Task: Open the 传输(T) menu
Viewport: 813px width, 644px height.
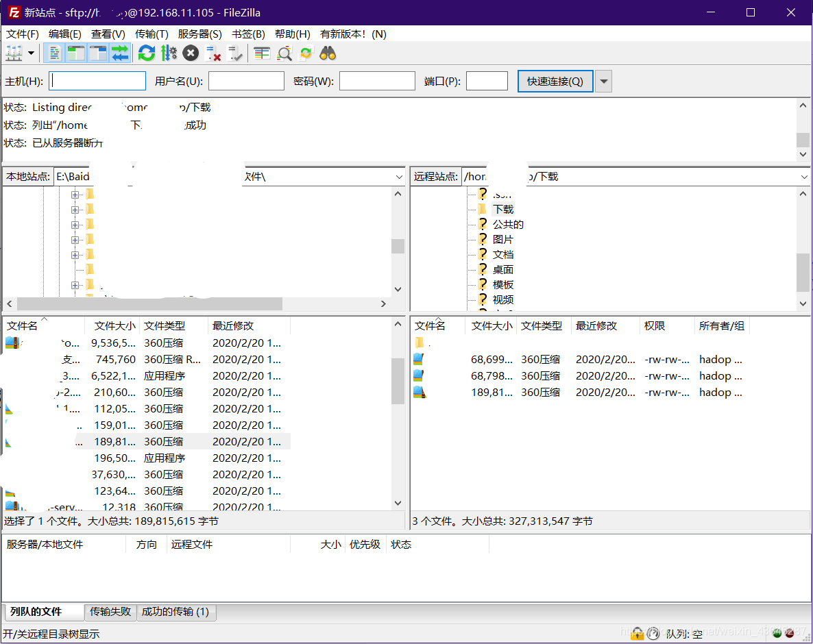Action: coord(151,34)
